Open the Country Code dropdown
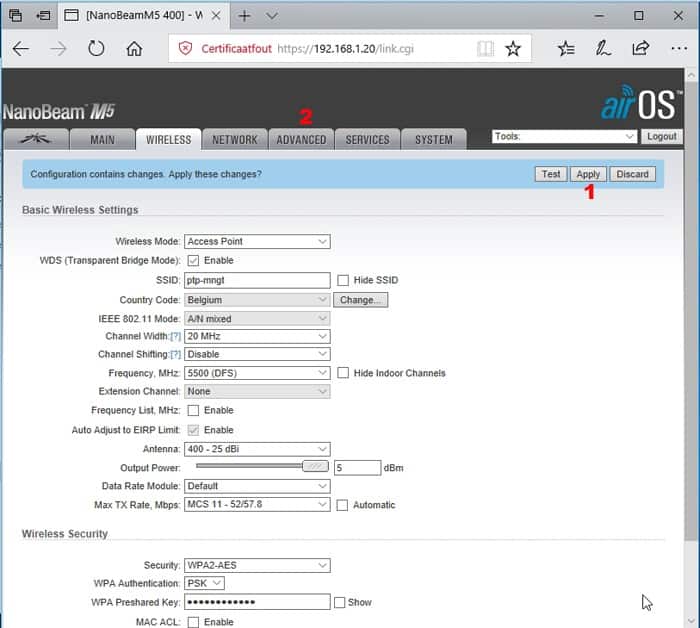 pos(257,300)
